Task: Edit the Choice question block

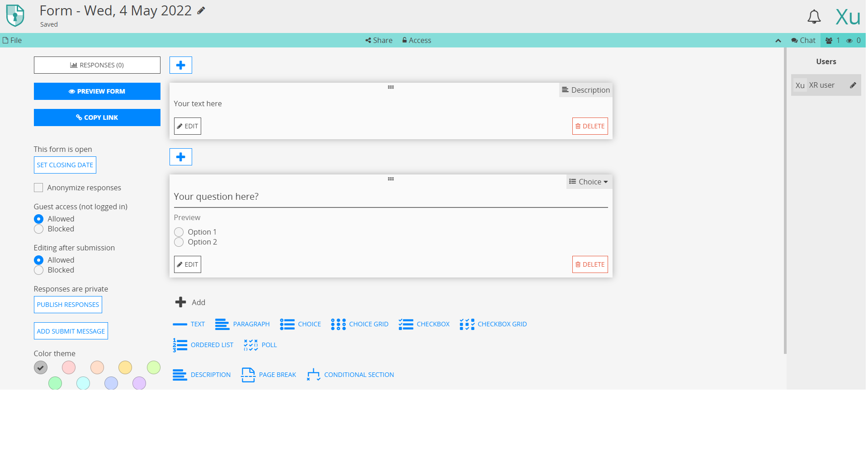Action: tap(188, 264)
